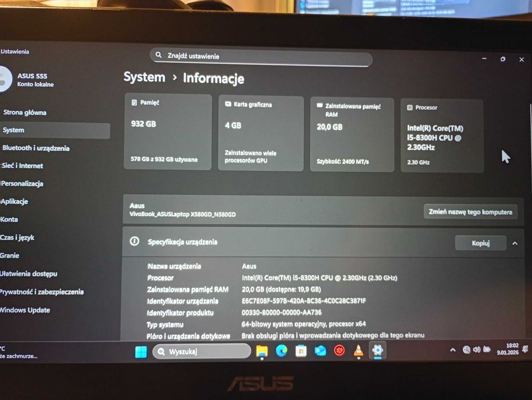This screenshot has width=532, height=400.
Task: Open the Zainstalowana pamięć RAM 20,0 GB card
Action: pyautogui.click(x=352, y=134)
